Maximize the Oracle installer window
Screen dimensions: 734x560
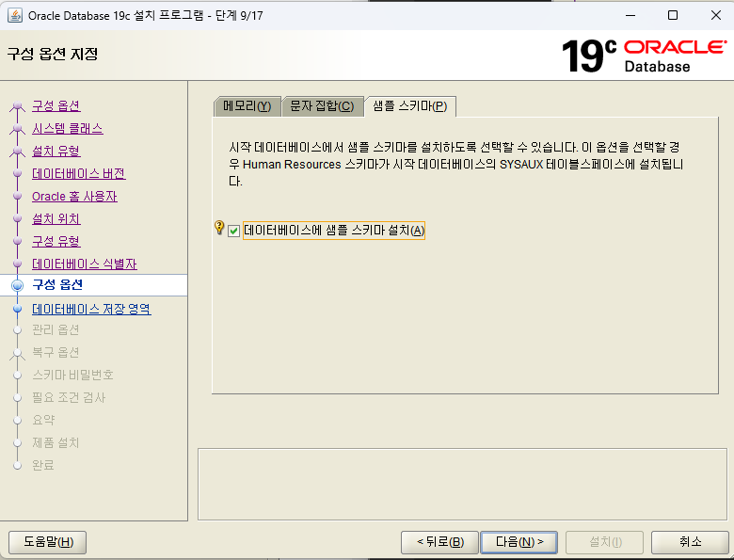click(x=673, y=15)
